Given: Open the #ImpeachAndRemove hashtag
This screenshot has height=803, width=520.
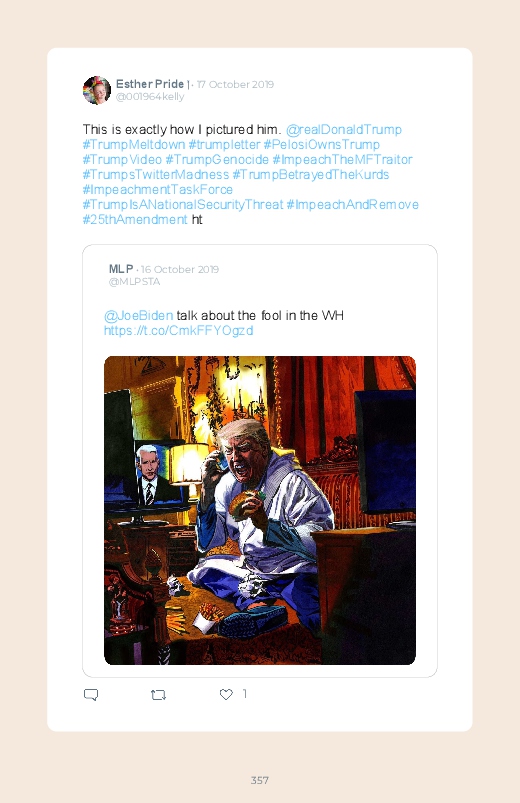Looking at the screenshot, I should coord(352,204).
